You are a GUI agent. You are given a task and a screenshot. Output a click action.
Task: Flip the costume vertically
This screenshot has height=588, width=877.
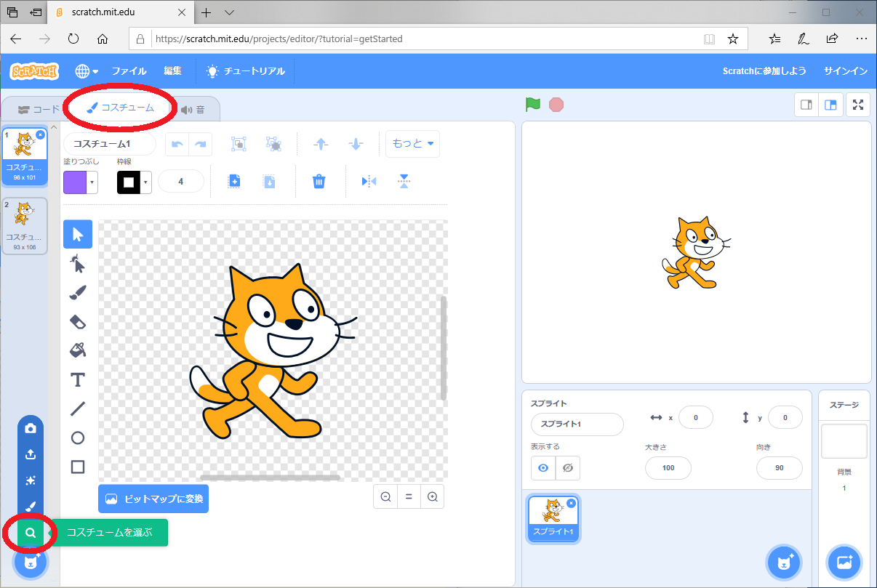point(404,181)
